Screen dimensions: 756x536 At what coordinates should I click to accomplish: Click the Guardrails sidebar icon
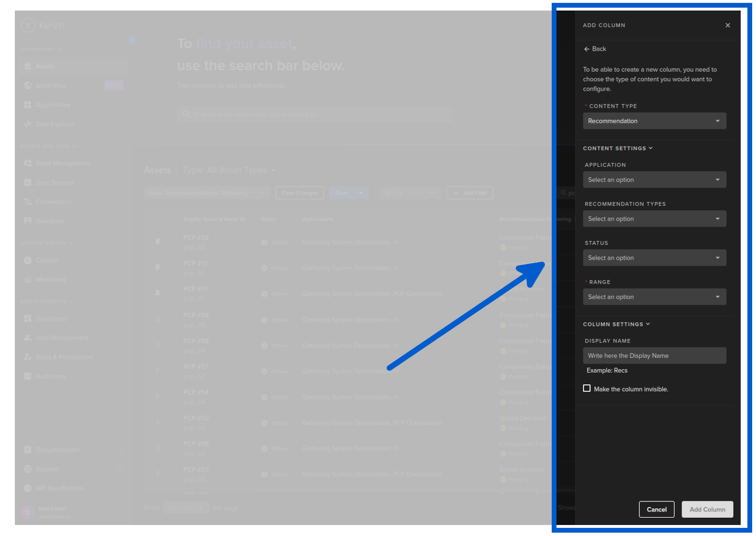click(28, 221)
